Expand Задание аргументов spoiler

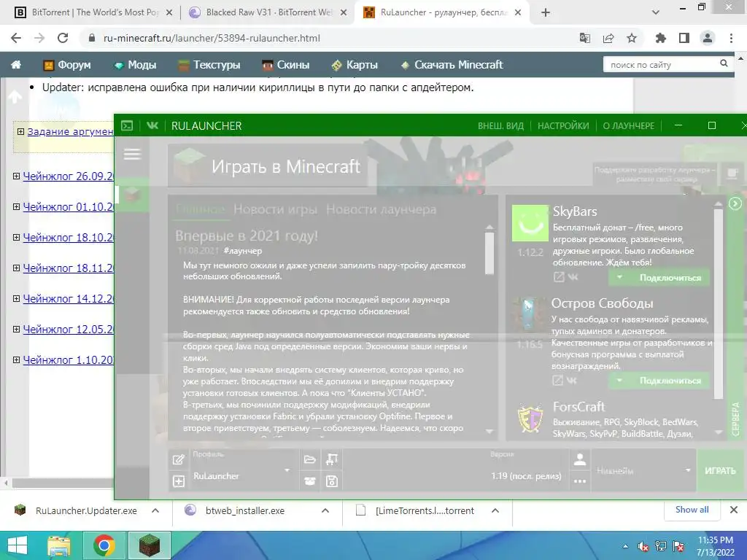(x=20, y=131)
